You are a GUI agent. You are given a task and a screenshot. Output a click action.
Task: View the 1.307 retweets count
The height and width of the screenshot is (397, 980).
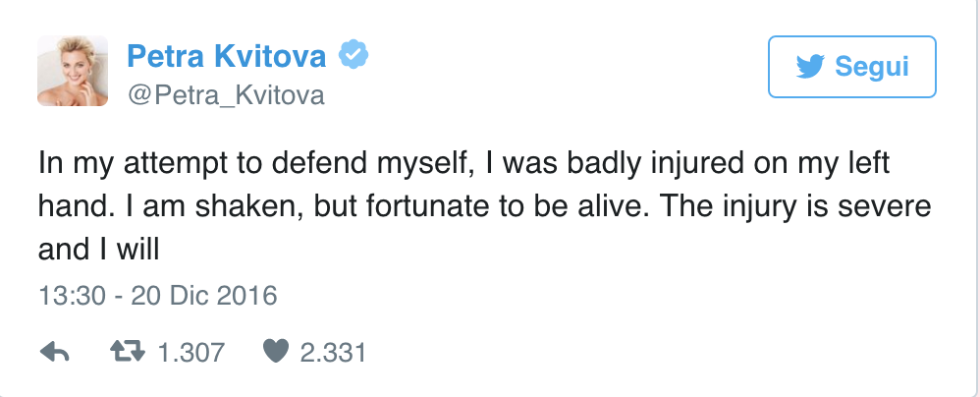point(191,352)
